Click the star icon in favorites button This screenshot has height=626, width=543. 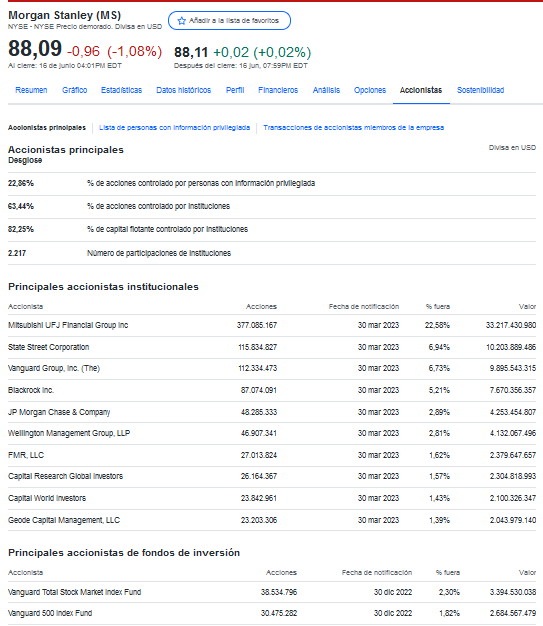[x=182, y=21]
